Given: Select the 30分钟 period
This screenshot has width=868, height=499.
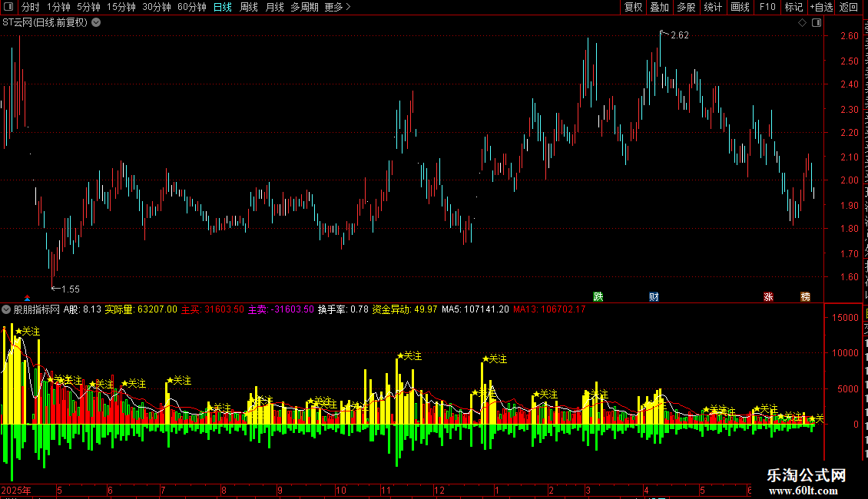Looking at the screenshot, I should pyautogui.click(x=157, y=7).
